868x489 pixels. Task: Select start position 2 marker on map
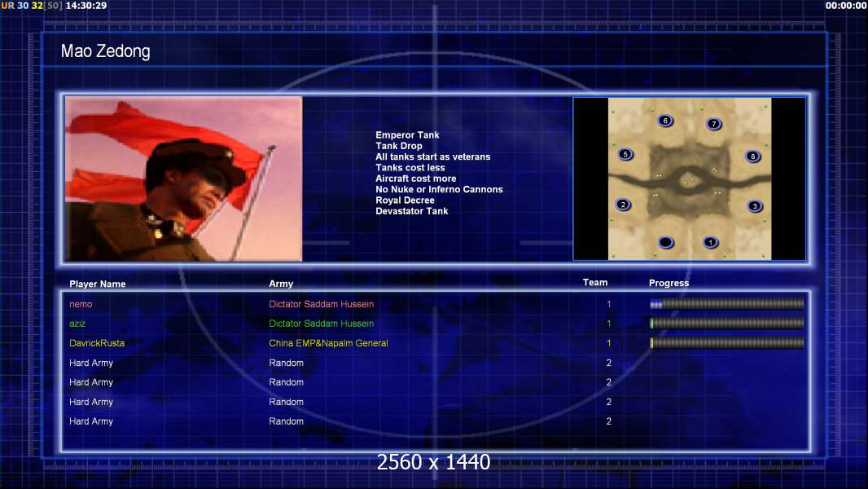(623, 205)
